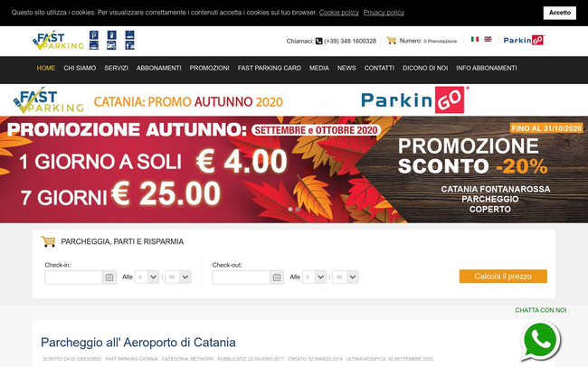Click the phone icon next to Chiamaci
Viewport: 588px width, 367px height.
(318, 41)
